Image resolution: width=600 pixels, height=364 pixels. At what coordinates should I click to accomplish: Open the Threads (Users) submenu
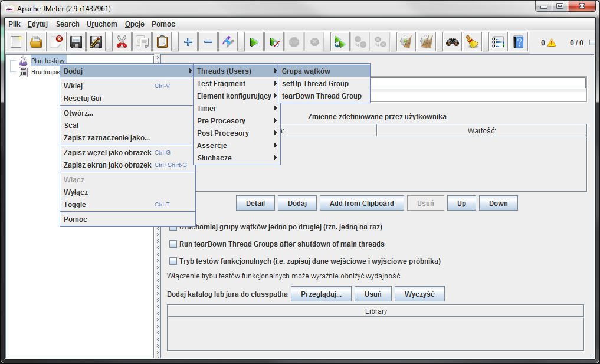coord(237,71)
